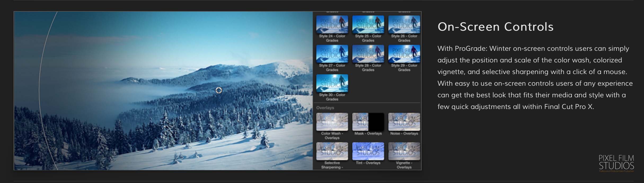Image resolution: width=644 pixels, height=183 pixels.
Task: Click the On-Screen Controls heading
Action: [x=496, y=27]
